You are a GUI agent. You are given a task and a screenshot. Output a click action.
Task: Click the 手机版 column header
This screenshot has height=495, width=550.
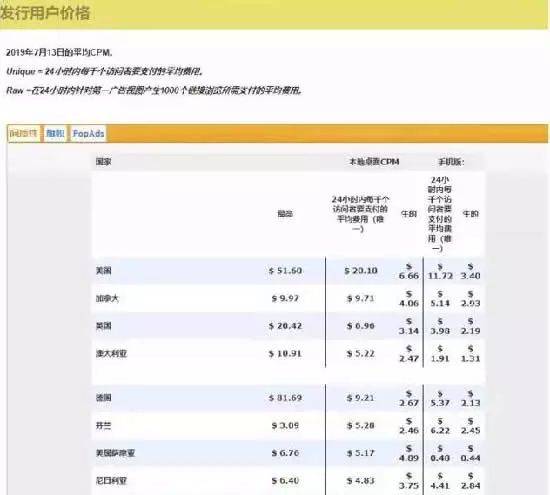[451, 162]
